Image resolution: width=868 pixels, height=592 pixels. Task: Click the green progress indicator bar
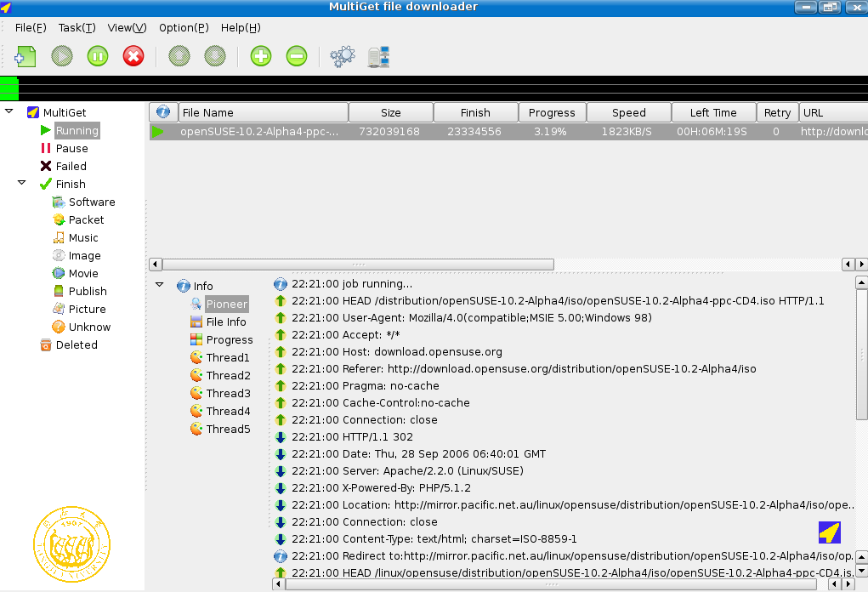pos(9,88)
